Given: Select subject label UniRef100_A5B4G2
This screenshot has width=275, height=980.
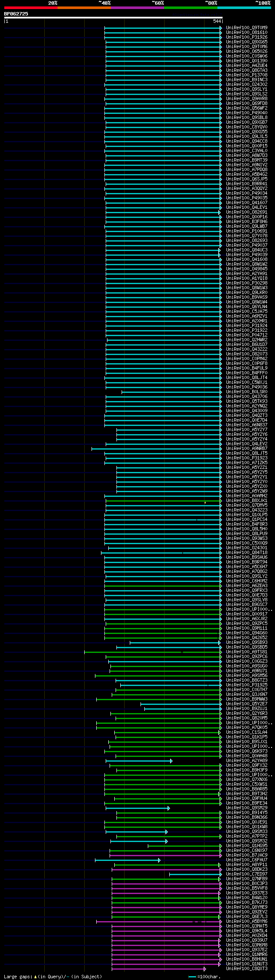Looking at the screenshot, I should tap(247, 174).
